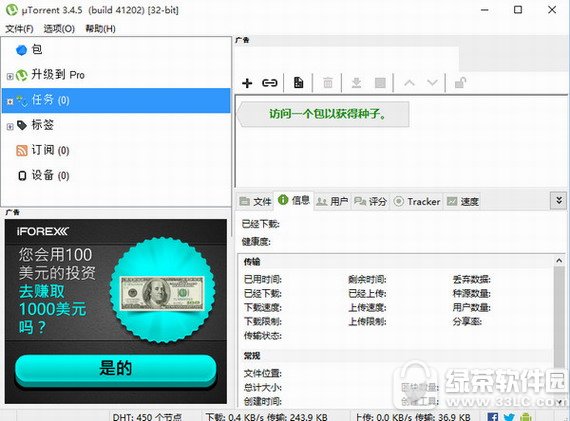Click the RSS feed icon beside 订阅
The height and width of the screenshot is (421, 570).
coord(22,151)
